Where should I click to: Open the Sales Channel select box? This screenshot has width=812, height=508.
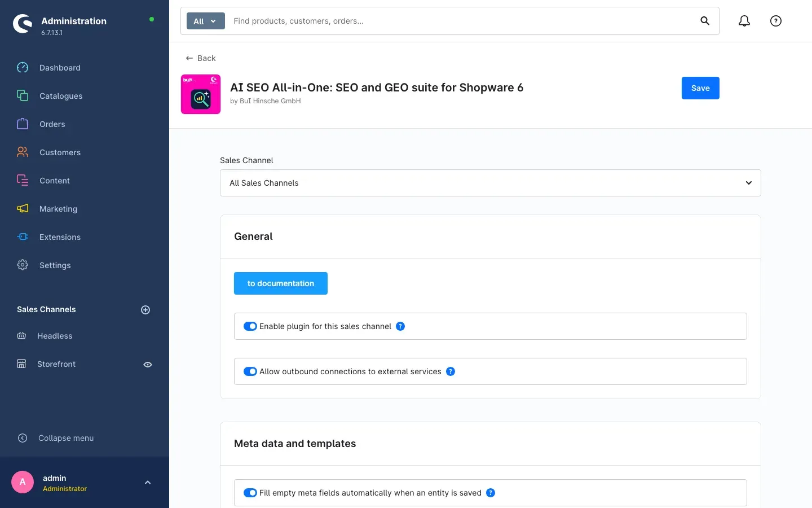491,183
